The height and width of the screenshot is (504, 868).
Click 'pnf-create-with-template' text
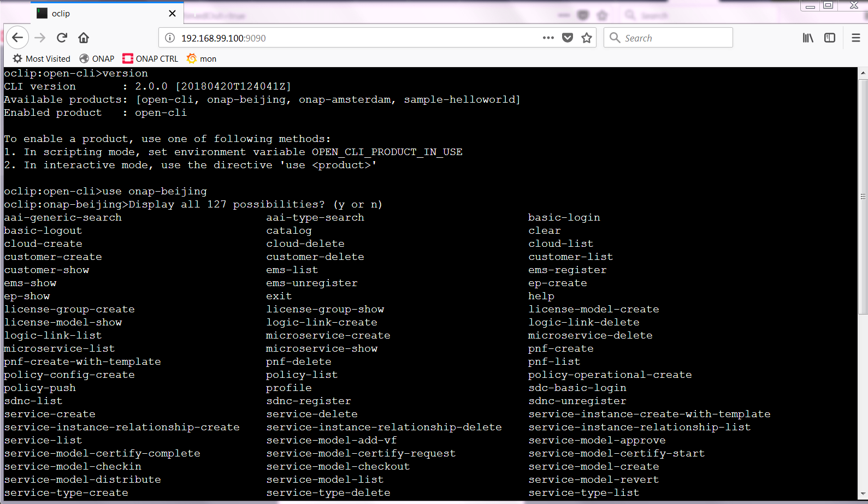pos(82,361)
